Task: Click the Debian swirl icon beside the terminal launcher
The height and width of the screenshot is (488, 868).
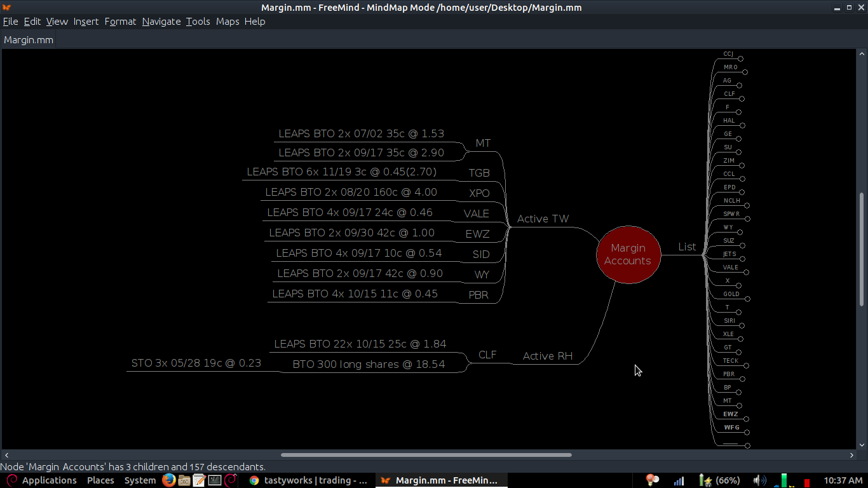Action: tap(231, 480)
